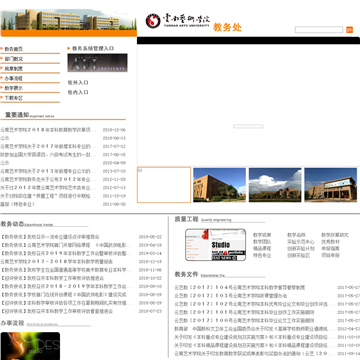This screenshot has height=360, width=360.
Task: Open the 喜报（特色专业）notice
Action: click(x=17, y=204)
